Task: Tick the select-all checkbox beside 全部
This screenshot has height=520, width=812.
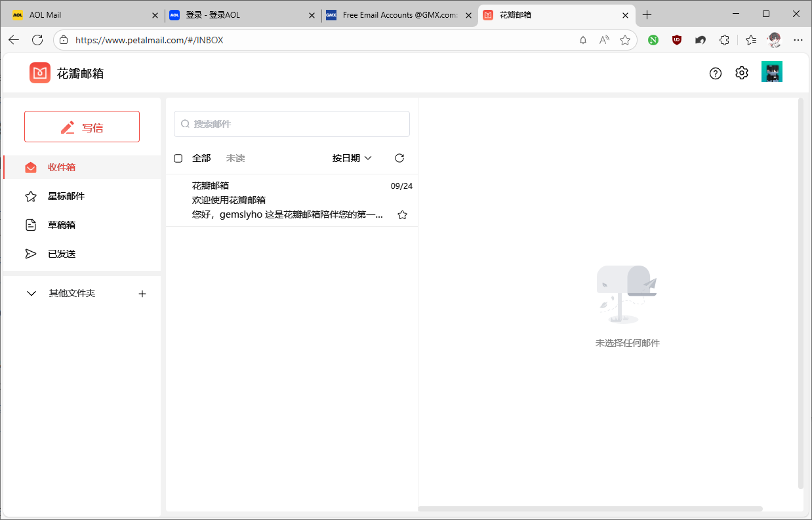Action: click(178, 158)
